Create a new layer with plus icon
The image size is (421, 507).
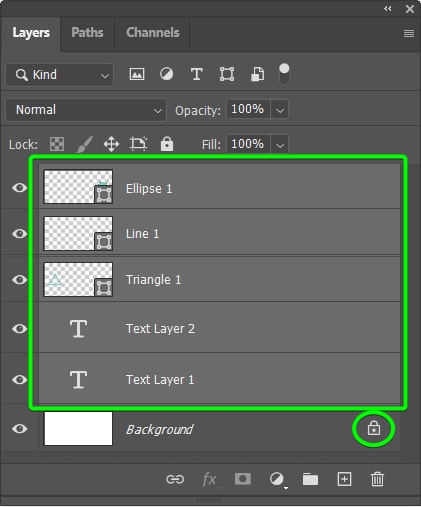click(x=344, y=479)
